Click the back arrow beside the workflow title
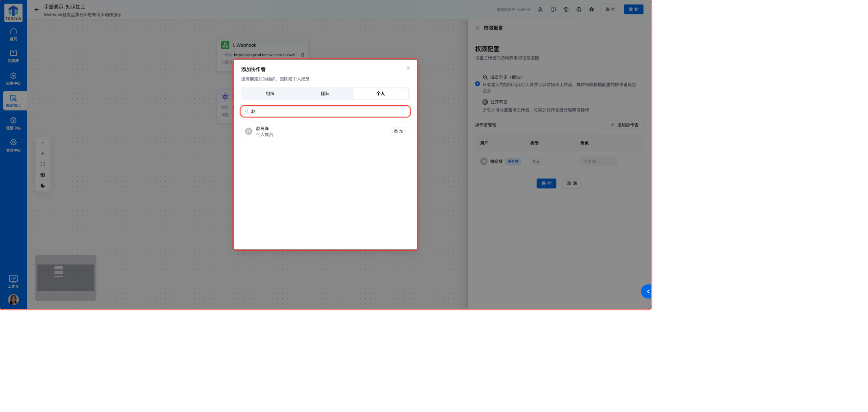Viewport: 868px width, 412px height. click(x=37, y=10)
